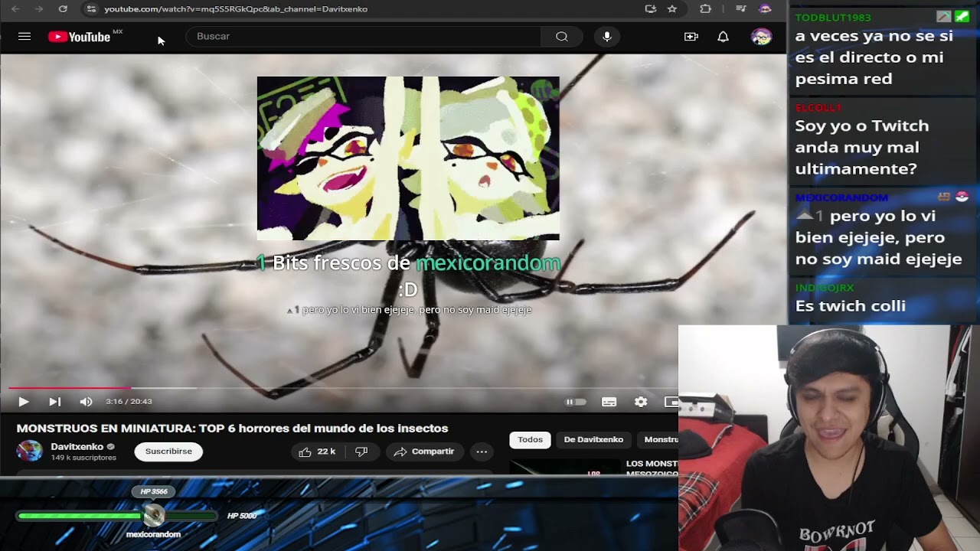Click the Buscar search field
Image resolution: width=980 pixels, height=551 pixels.
point(364,36)
